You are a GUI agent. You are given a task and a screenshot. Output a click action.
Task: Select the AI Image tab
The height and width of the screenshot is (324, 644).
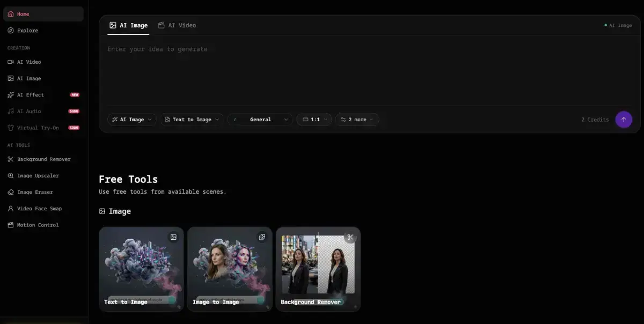128,25
